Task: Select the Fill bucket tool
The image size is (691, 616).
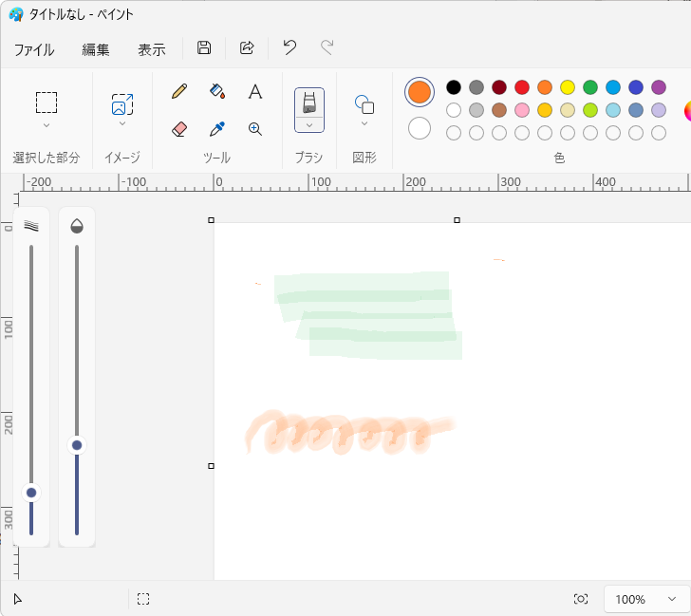Action: tap(217, 91)
